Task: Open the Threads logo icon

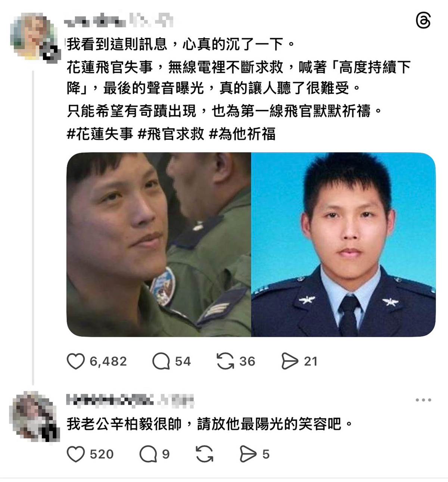Action: (423, 20)
